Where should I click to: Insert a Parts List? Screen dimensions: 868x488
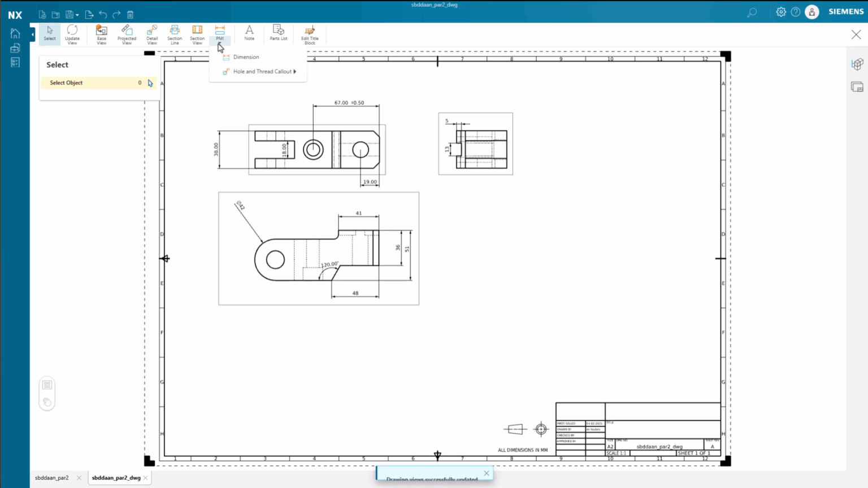[278, 34]
